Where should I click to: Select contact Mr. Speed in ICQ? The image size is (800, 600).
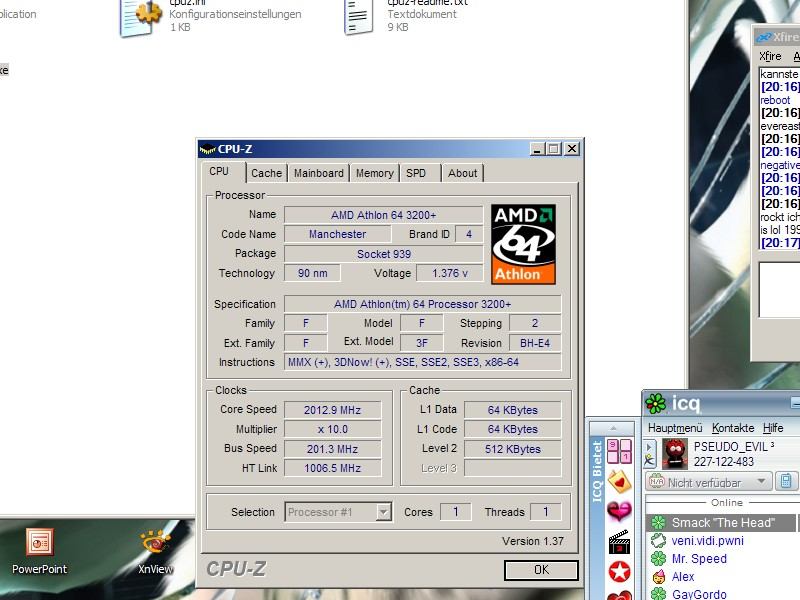699,559
